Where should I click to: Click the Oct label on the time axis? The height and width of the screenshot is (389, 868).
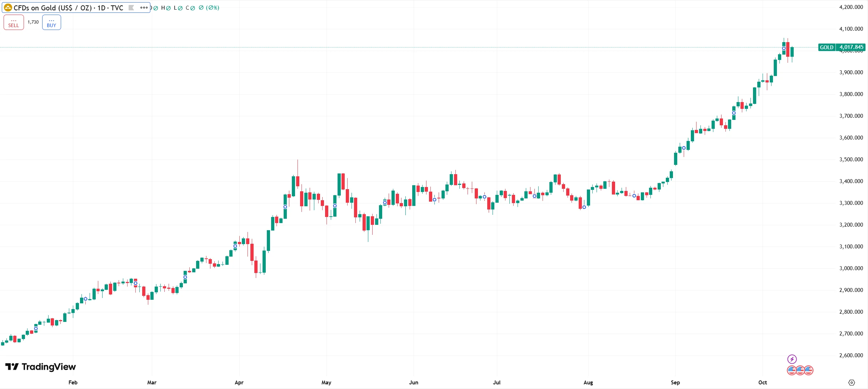click(x=763, y=383)
